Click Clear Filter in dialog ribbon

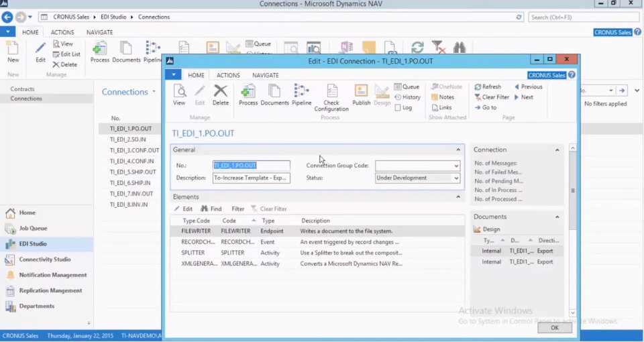(492, 97)
